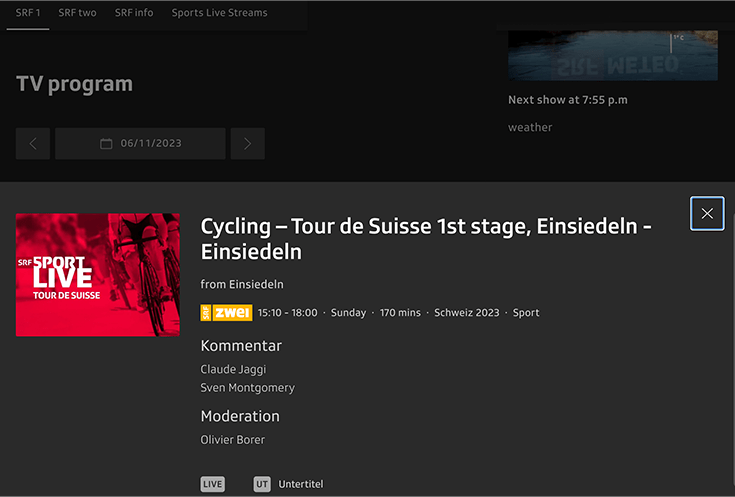This screenshot has height=497, width=735.
Task: Click the 'Schweiz 2023' text
Action: tap(466, 313)
